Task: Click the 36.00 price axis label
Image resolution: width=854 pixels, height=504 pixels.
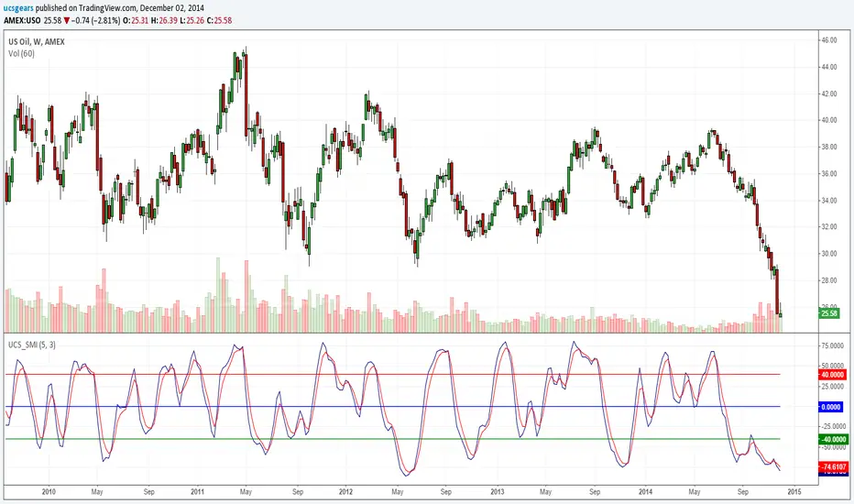Action: click(x=829, y=174)
